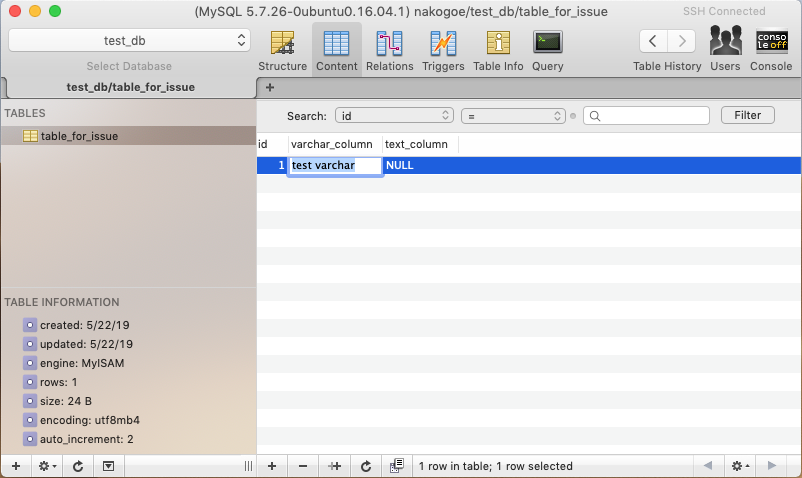Select the test_db/table_for_issue tab
Screen dimensions: 802x478
click(x=130, y=87)
